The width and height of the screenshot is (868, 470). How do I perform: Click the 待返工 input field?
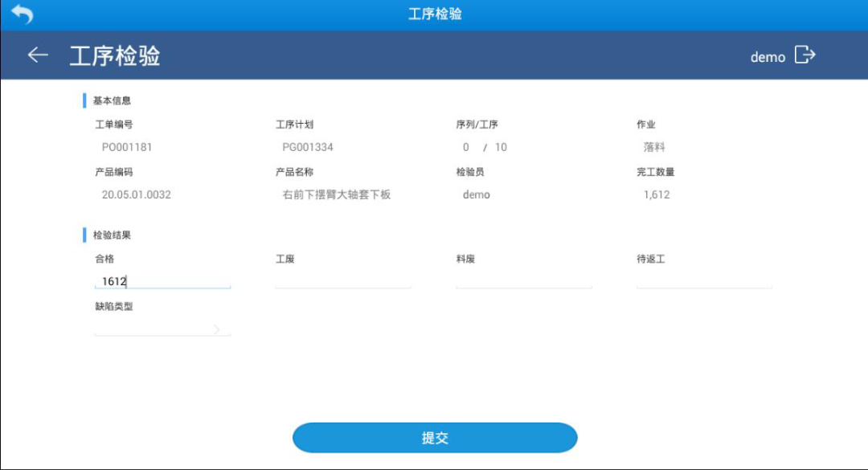(704, 280)
